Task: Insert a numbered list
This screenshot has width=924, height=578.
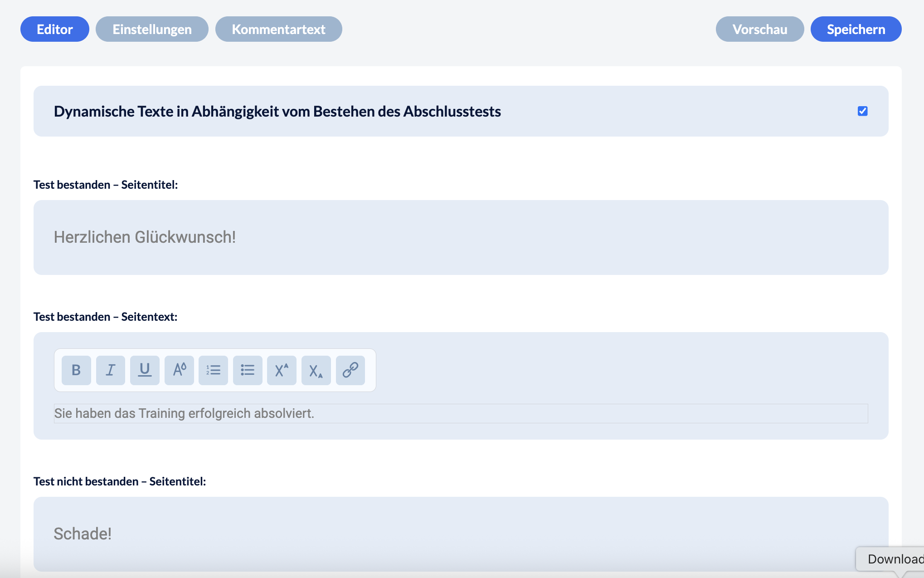Action: [x=213, y=370]
